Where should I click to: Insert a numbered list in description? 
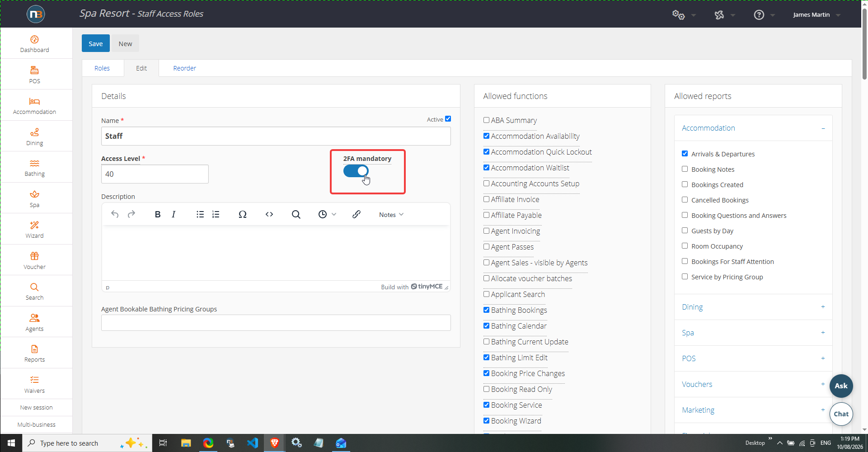point(216,214)
